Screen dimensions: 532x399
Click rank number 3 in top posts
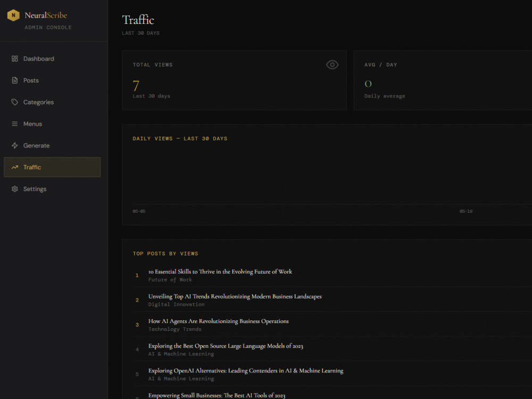click(137, 325)
